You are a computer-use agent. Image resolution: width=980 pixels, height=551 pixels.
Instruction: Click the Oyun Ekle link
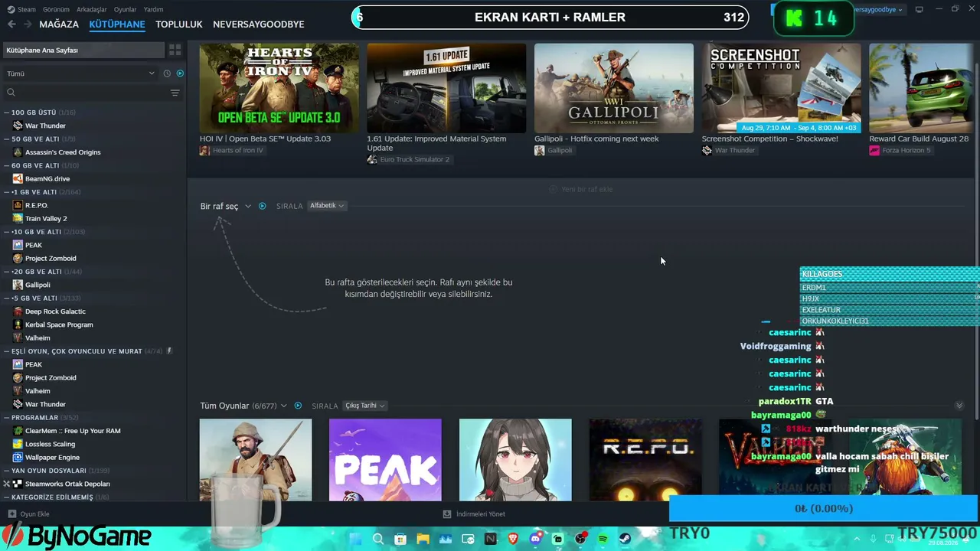click(35, 514)
